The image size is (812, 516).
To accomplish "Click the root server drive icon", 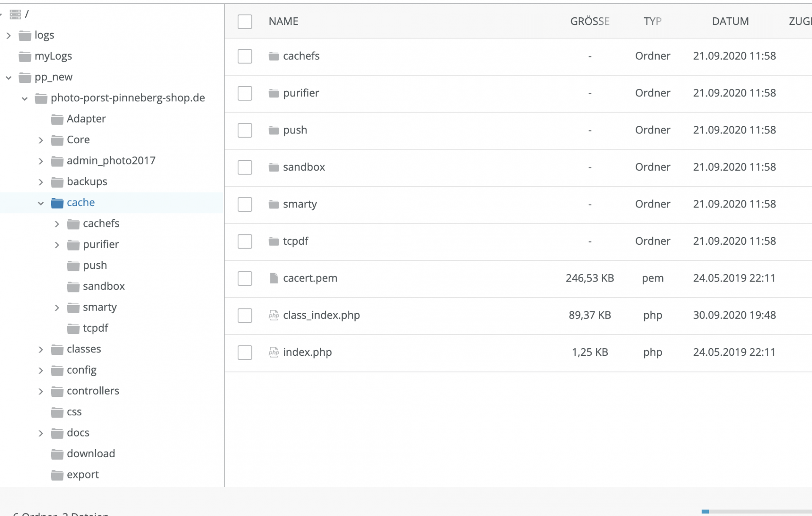I will coord(15,15).
